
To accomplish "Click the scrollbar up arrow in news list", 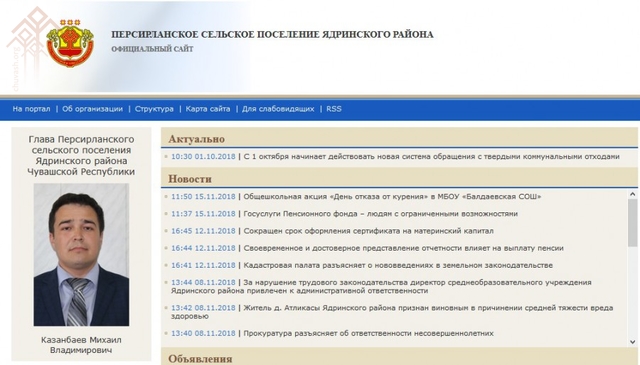I will click(x=633, y=194).
